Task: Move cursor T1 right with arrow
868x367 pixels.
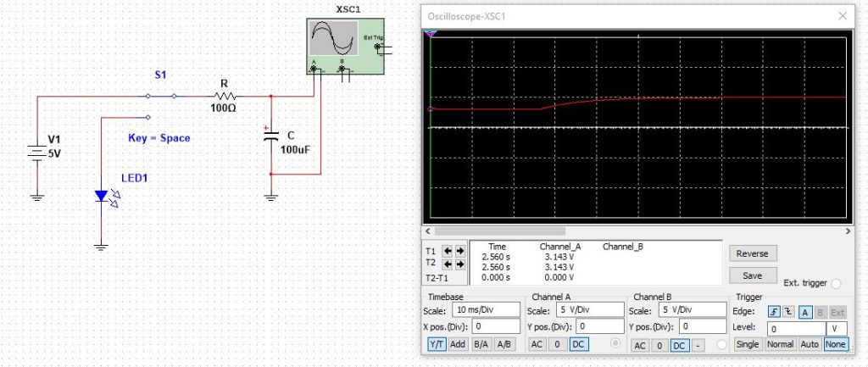Action: [x=459, y=251]
